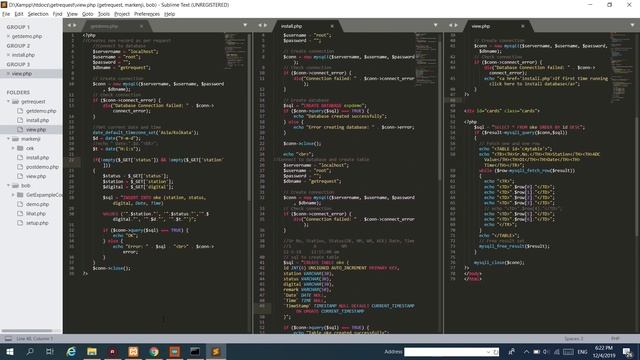Open tab list dropdown of install.php pane
The image size is (640, 360).
pos(436,25)
